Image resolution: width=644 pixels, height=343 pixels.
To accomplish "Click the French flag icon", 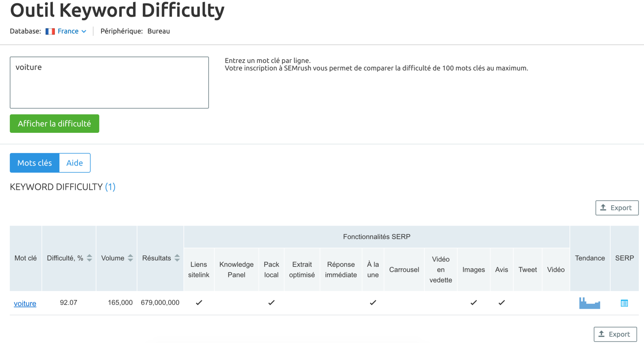I will click(x=50, y=31).
